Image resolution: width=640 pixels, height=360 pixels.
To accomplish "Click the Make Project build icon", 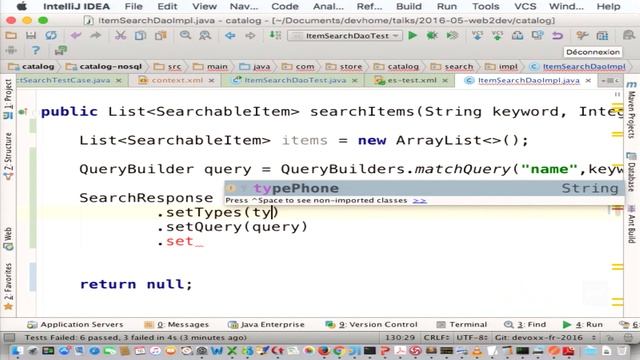I will (275, 36).
